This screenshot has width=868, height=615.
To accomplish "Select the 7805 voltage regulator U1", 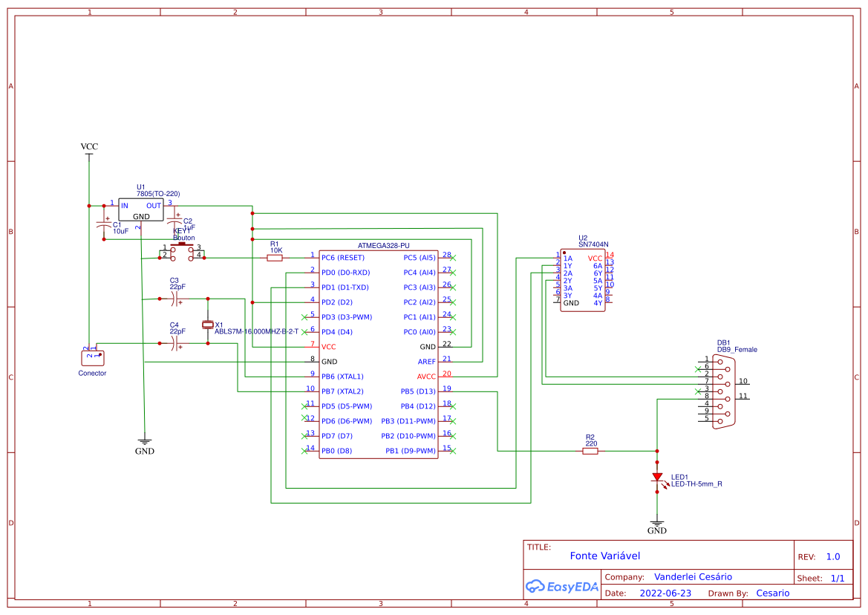I will pos(140,210).
